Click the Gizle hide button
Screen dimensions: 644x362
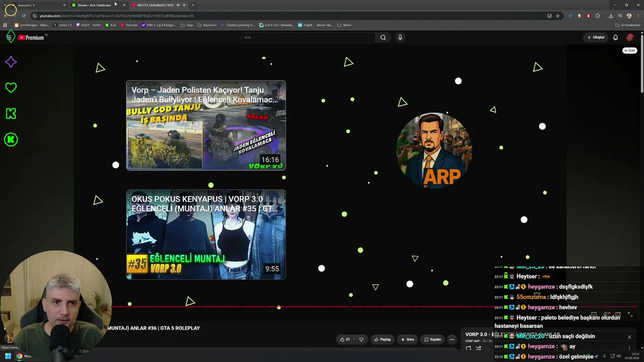(x=629, y=50)
